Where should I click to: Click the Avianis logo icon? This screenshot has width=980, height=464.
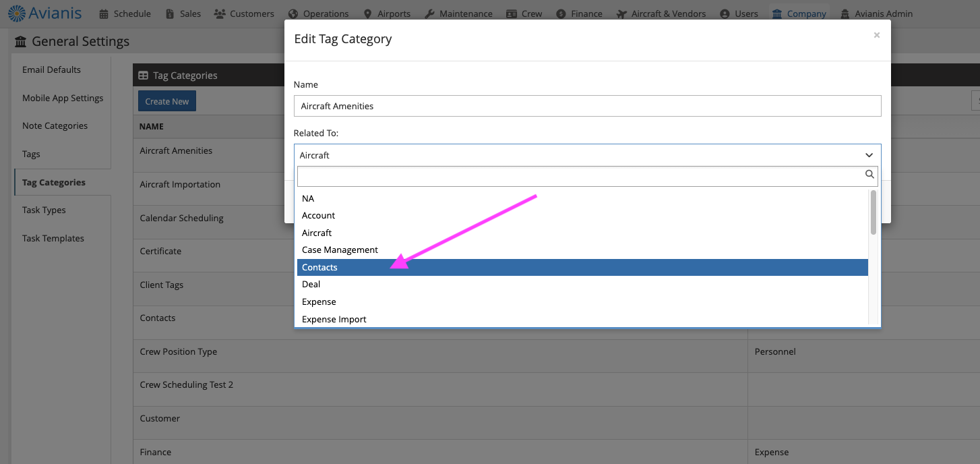[x=17, y=13]
